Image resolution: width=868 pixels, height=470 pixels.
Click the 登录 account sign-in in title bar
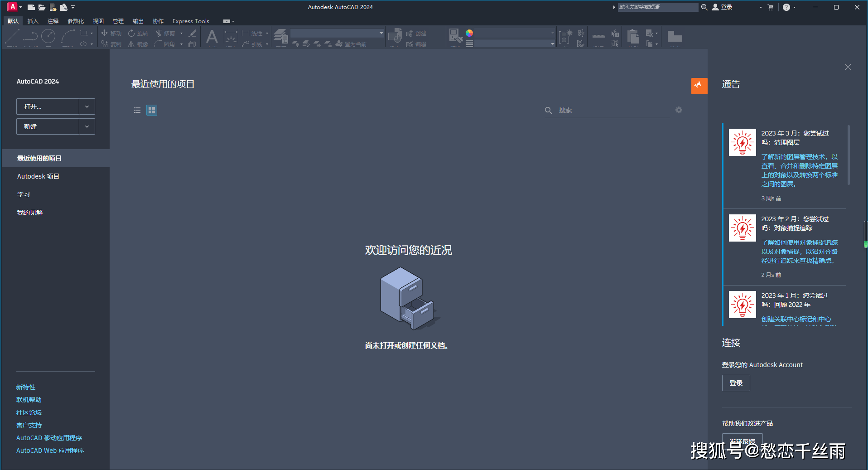point(722,7)
